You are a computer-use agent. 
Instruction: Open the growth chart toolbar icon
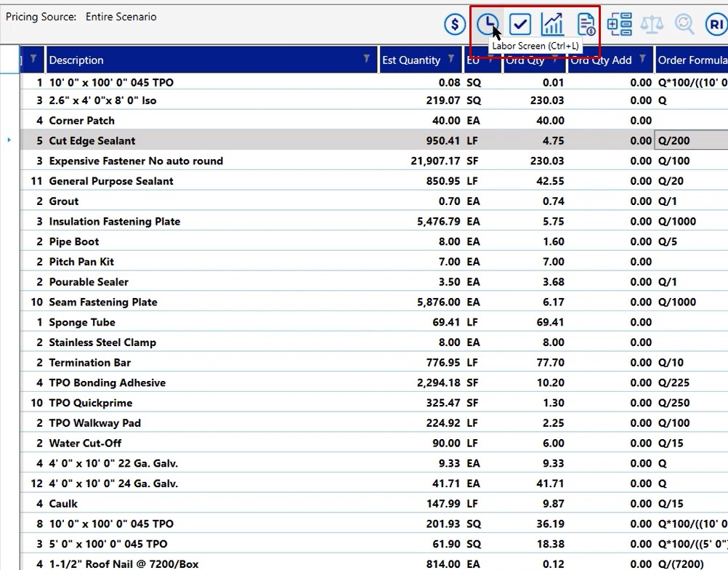click(x=553, y=25)
